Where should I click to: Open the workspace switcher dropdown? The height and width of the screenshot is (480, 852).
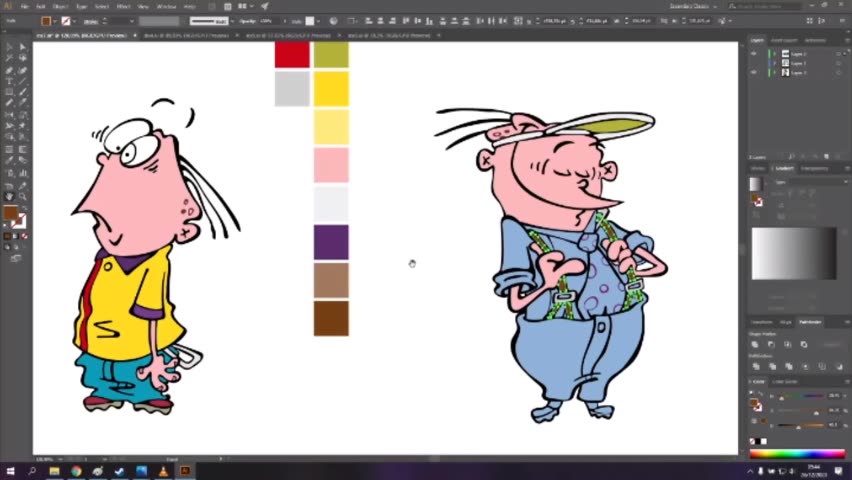(693, 7)
